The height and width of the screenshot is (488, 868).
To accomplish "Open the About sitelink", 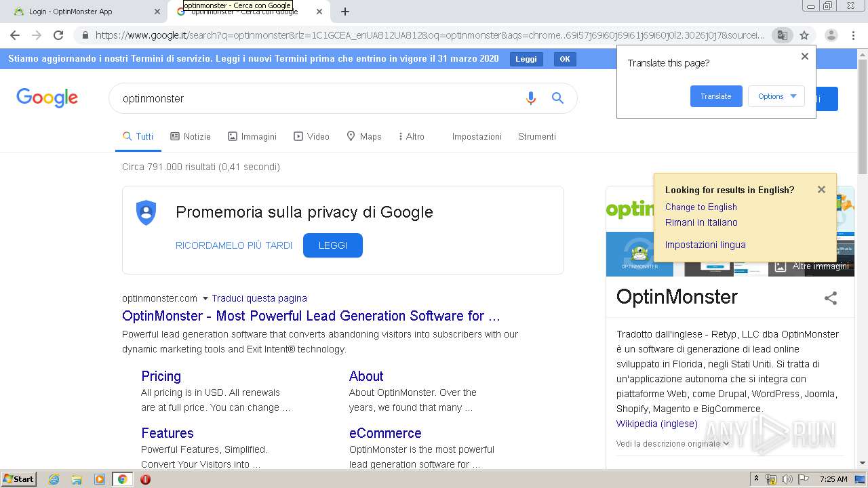I will tap(366, 376).
